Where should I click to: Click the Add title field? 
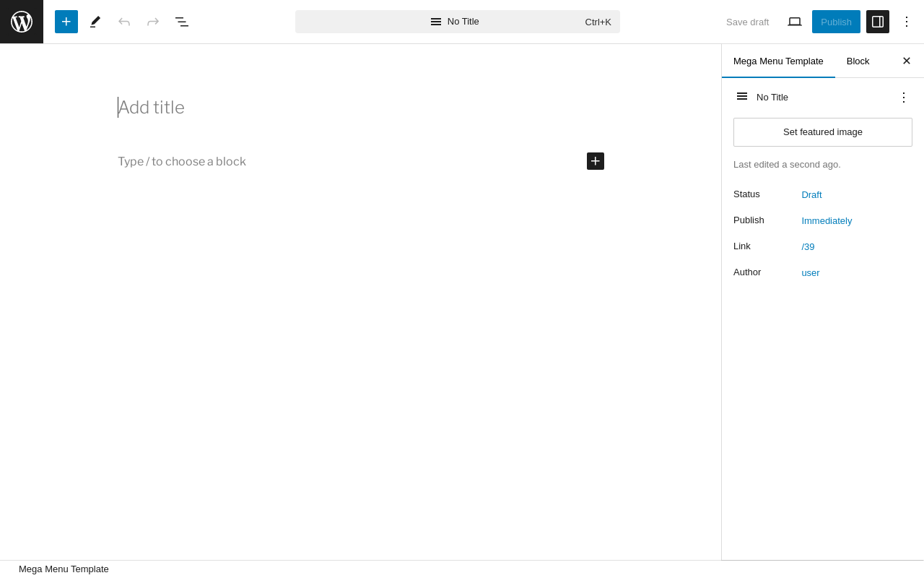pos(361,108)
